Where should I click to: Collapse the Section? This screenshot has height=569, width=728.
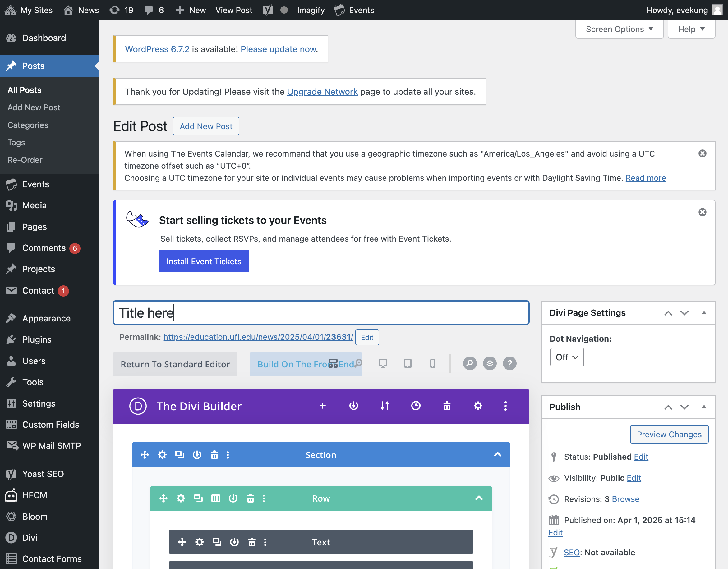tap(497, 455)
